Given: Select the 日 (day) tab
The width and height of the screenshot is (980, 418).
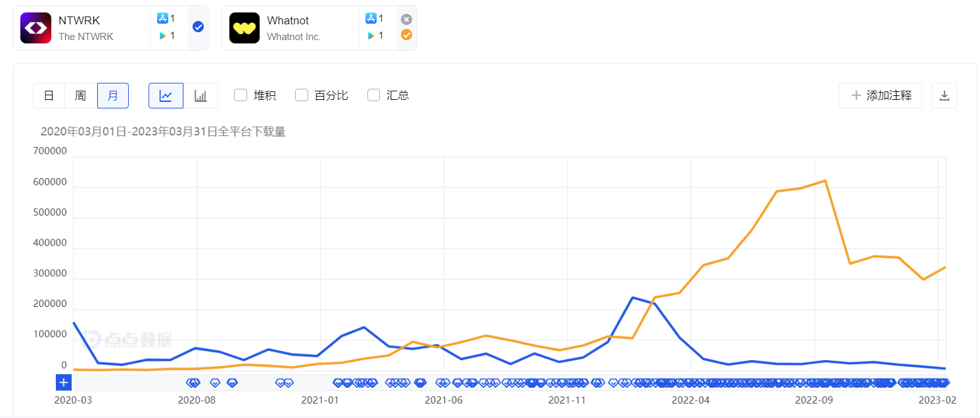Looking at the screenshot, I should (x=49, y=95).
